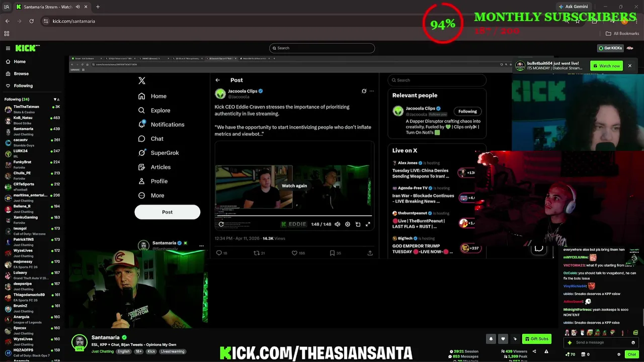Viewport: 644px width, 362px height.
Task: Click the green Gift Subs button
Action: click(537, 339)
